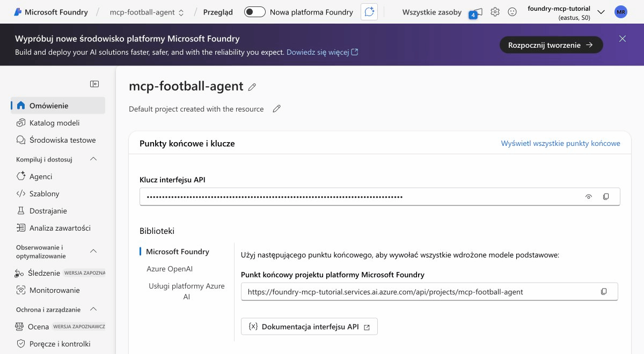644x354 pixels.
Task: Copy the API key using copy icon
Action: point(606,196)
